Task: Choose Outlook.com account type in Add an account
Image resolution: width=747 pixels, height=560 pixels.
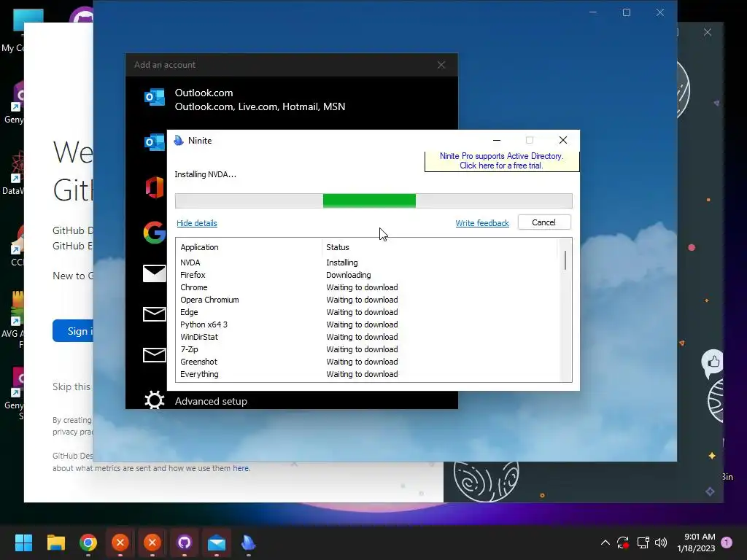Action: click(x=292, y=99)
